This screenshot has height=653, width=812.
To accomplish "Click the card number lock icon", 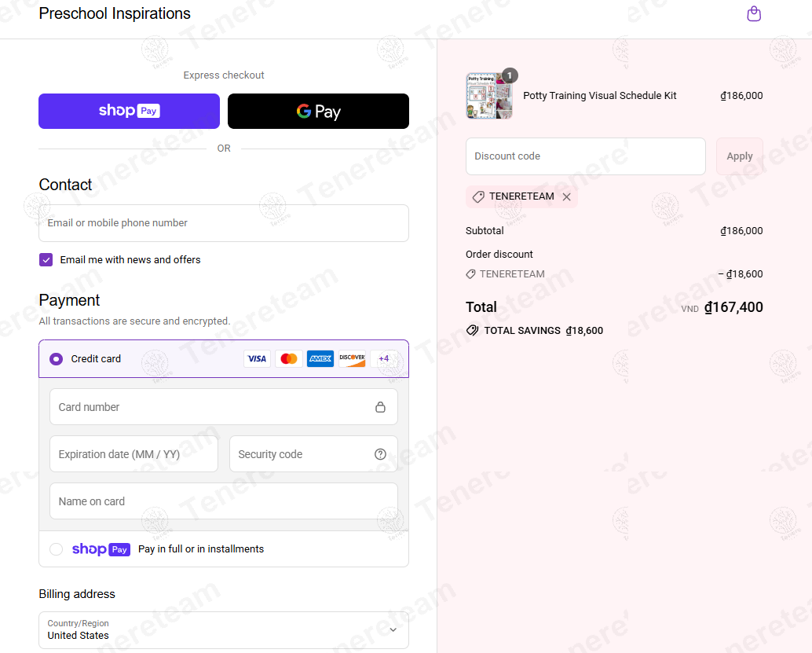I will pos(380,407).
